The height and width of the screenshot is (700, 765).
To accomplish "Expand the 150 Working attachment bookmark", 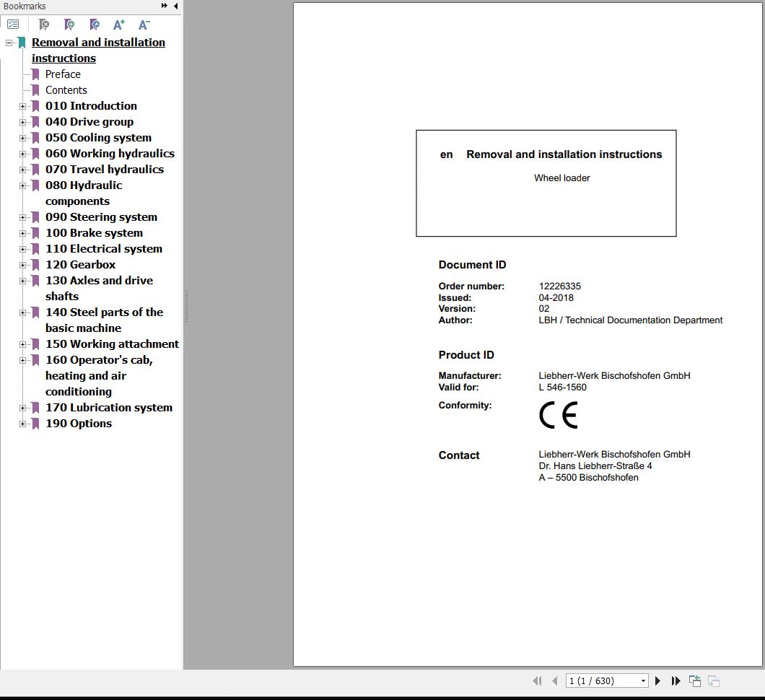I will click(22, 344).
